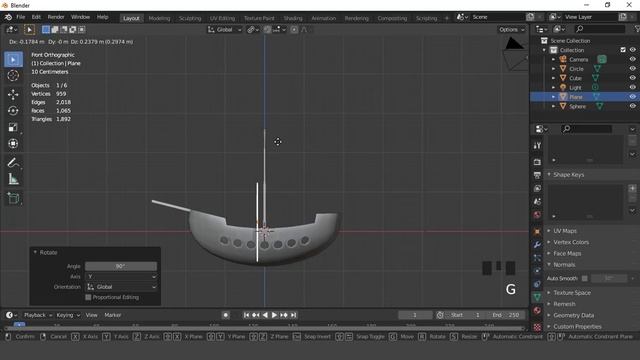Viewport: 640px width, 360px height.
Task: Open the View Layer properties tab
Action: (x=537, y=189)
